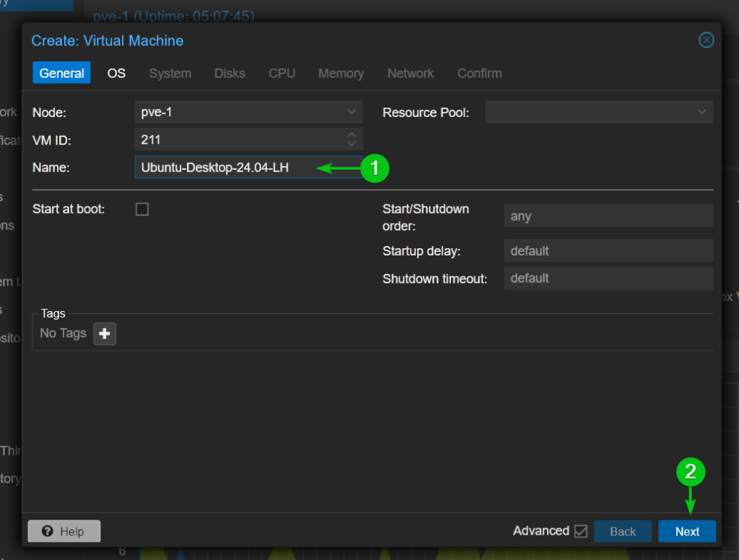Viewport: 739px width, 560px height.
Task: Open Help for VM creation
Action: pyautogui.click(x=64, y=531)
